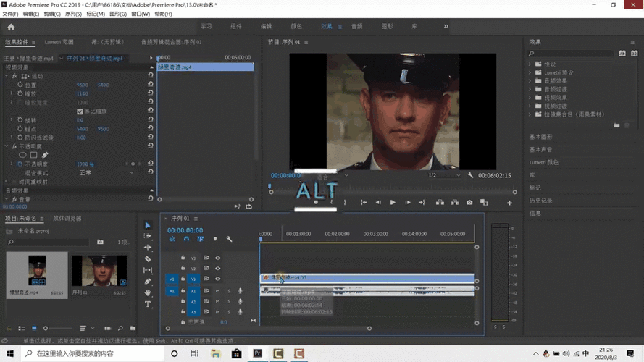Image resolution: width=644 pixels, height=362 pixels.
Task: Toggle the uniform scale checkbox
Action: click(x=80, y=111)
